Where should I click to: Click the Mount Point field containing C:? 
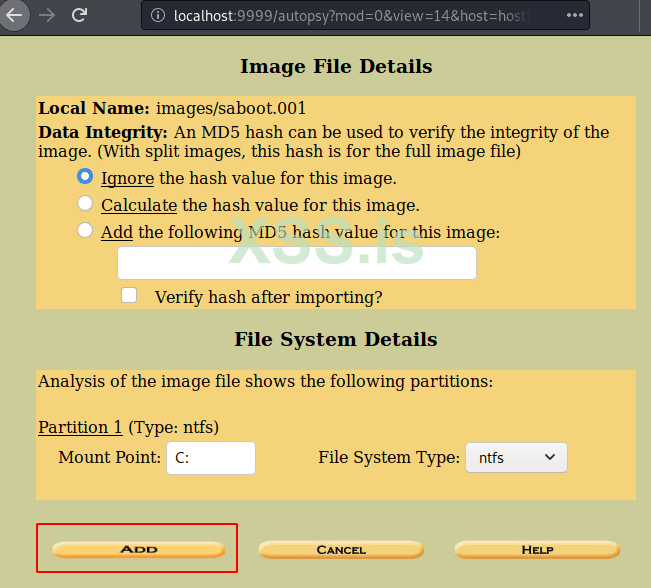click(x=211, y=458)
